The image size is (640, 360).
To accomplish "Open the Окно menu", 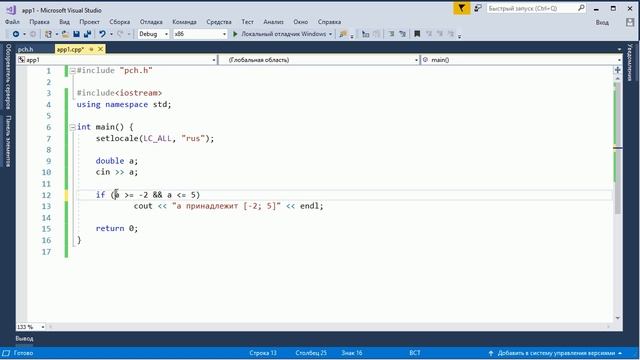I will click(x=300, y=22).
